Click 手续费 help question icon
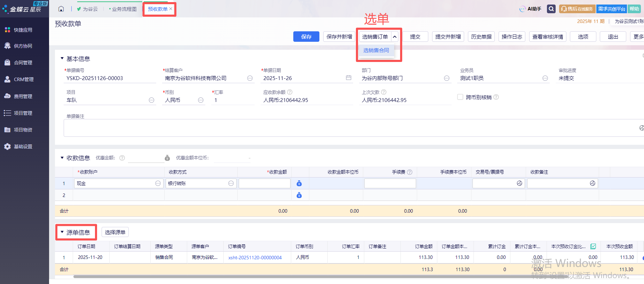This screenshot has height=284, width=644. point(410,172)
